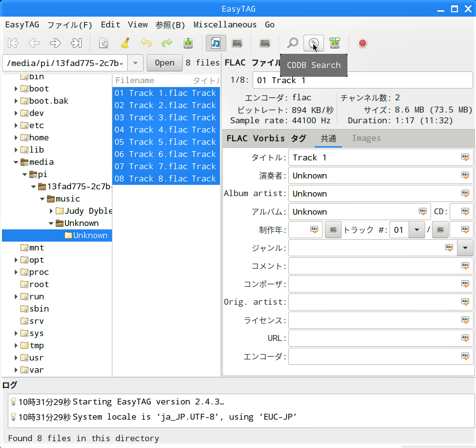The width and height of the screenshot is (476, 448).
Task: Redo the change with green arrow
Action: (167, 43)
